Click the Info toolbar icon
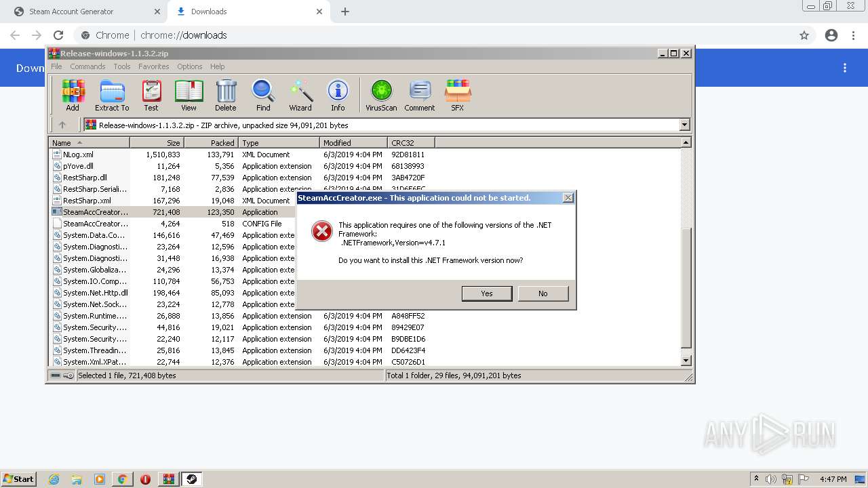 [x=338, y=95]
